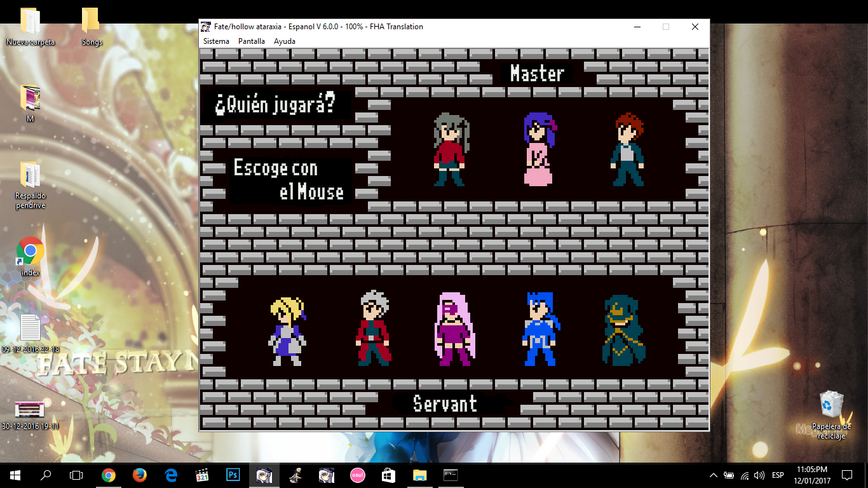Click the game window title bar icon

tap(206, 27)
